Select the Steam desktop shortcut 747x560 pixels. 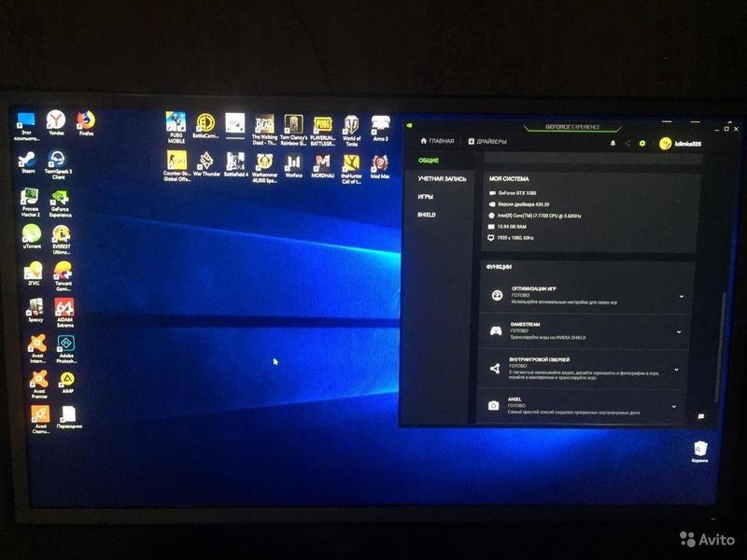(x=28, y=162)
